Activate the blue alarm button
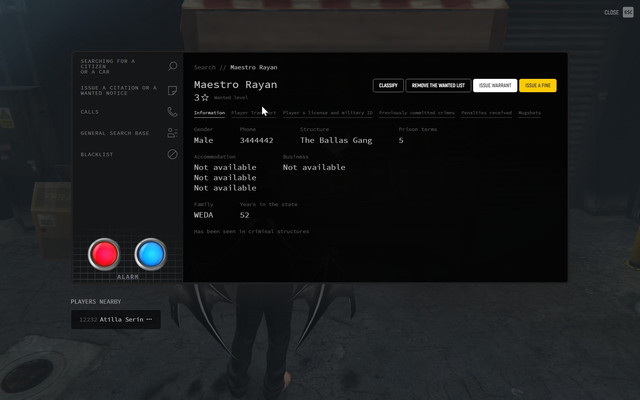Screen dimensions: 640x400 (151, 254)
